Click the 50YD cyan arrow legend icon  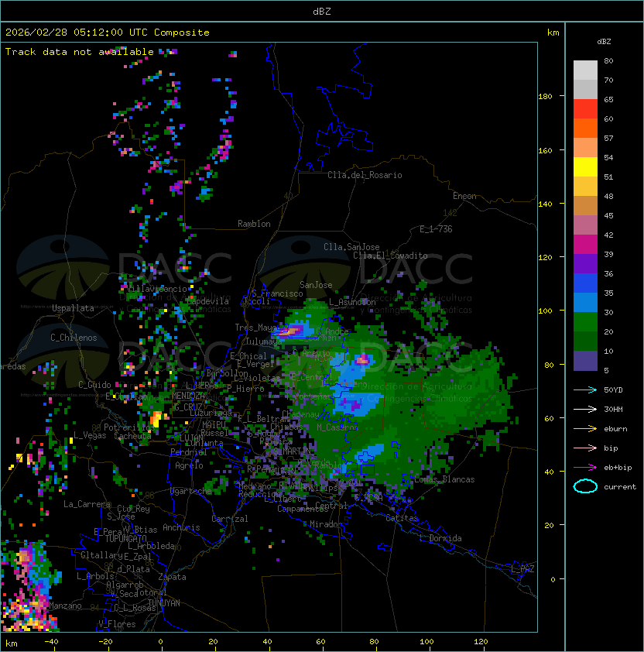pyautogui.click(x=585, y=390)
